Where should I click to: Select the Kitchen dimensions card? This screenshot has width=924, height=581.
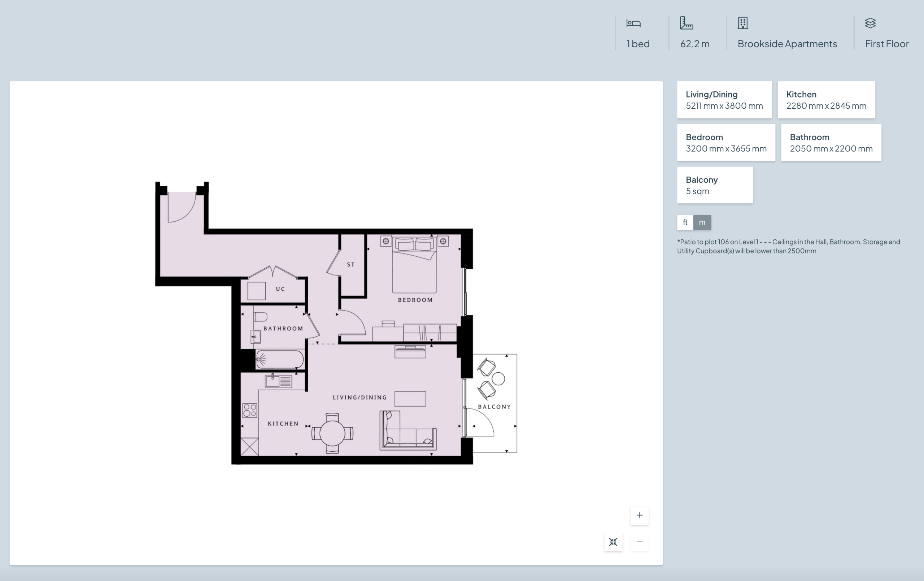(x=826, y=100)
